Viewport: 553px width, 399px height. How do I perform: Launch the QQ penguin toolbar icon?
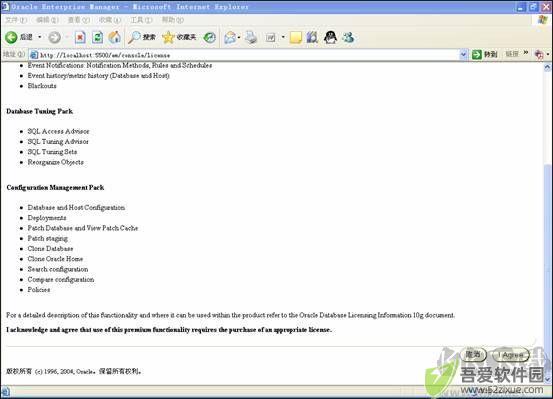[330, 37]
